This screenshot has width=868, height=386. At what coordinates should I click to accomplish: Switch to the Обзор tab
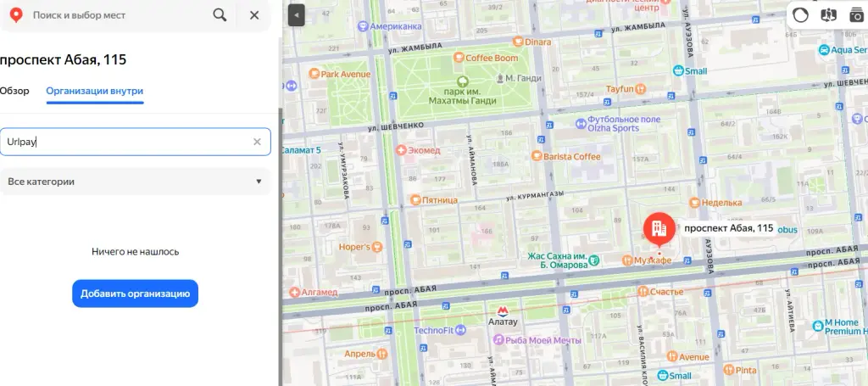[14, 91]
